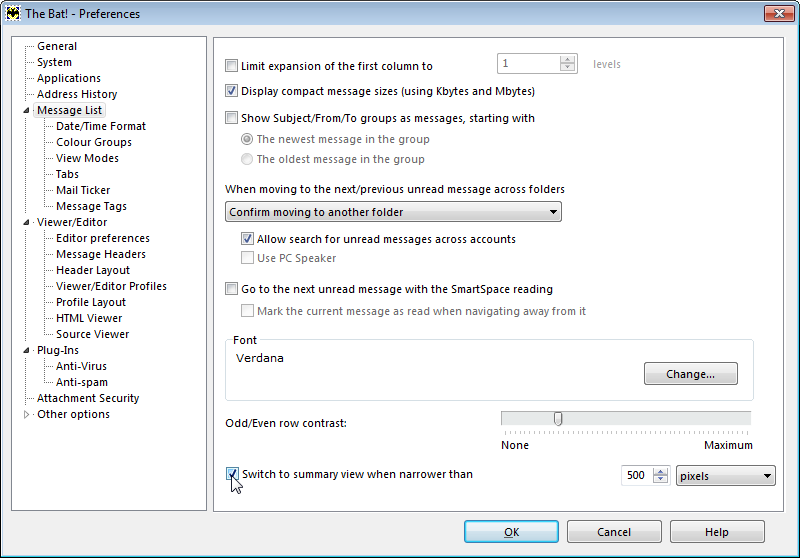Image resolution: width=800 pixels, height=558 pixels.
Task: Toggle Go to next unread with SmartSpace
Action: click(232, 289)
